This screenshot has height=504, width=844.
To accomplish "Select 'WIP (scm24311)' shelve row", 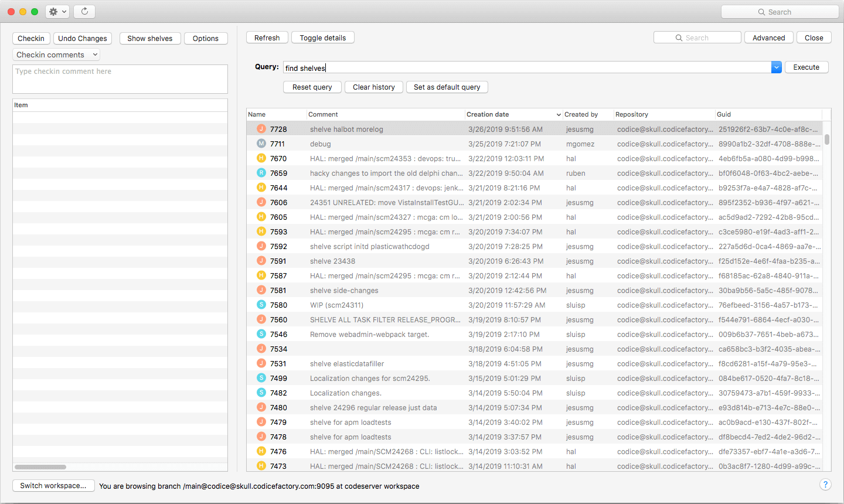I will pos(535,305).
